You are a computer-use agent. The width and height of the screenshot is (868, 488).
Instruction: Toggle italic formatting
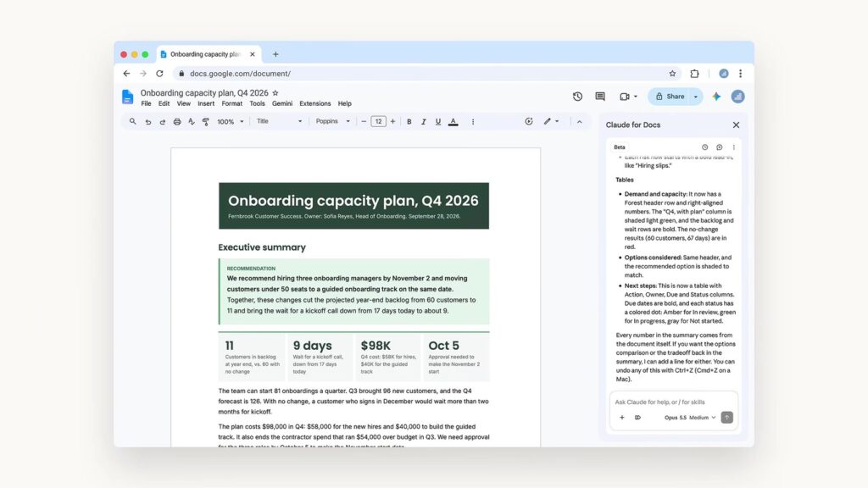424,122
